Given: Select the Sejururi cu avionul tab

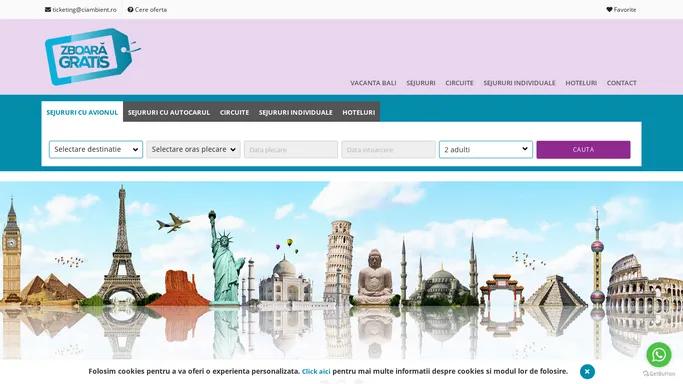Looking at the screenshot, I should point(82,112).
